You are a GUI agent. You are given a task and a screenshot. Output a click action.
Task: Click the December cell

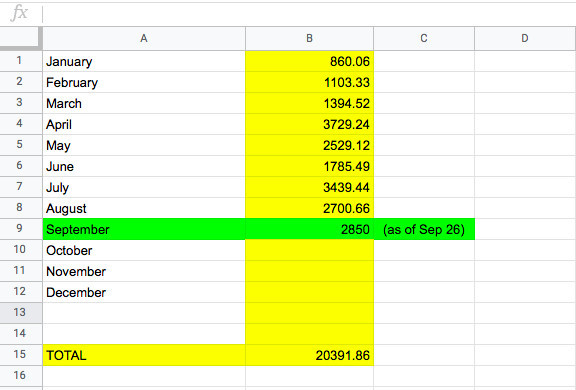click(x=144, y=292)
